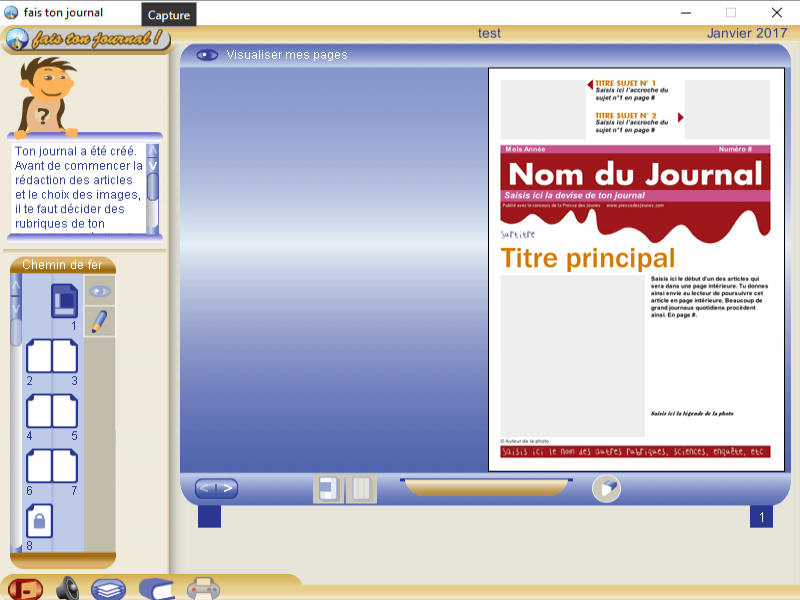This screenshot has height=600, width=800.
Task: Click the exit door icon in bottom bar
Action: [26, 588]
